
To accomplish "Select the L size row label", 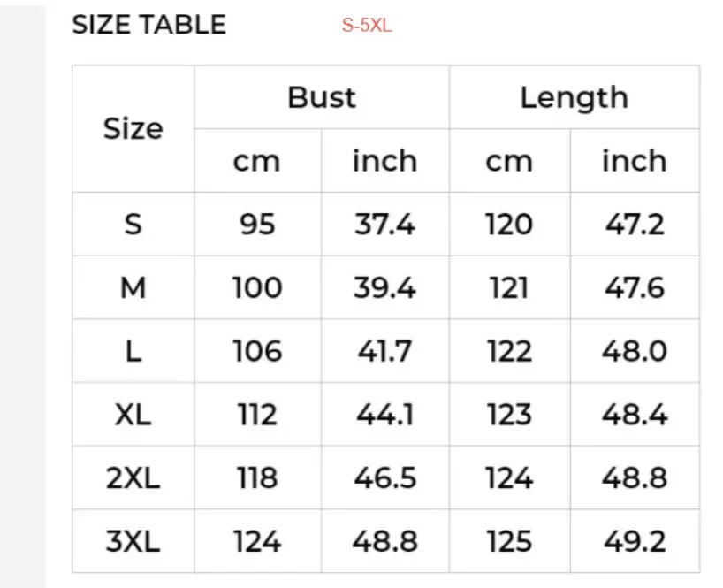I will coord(133,352).
